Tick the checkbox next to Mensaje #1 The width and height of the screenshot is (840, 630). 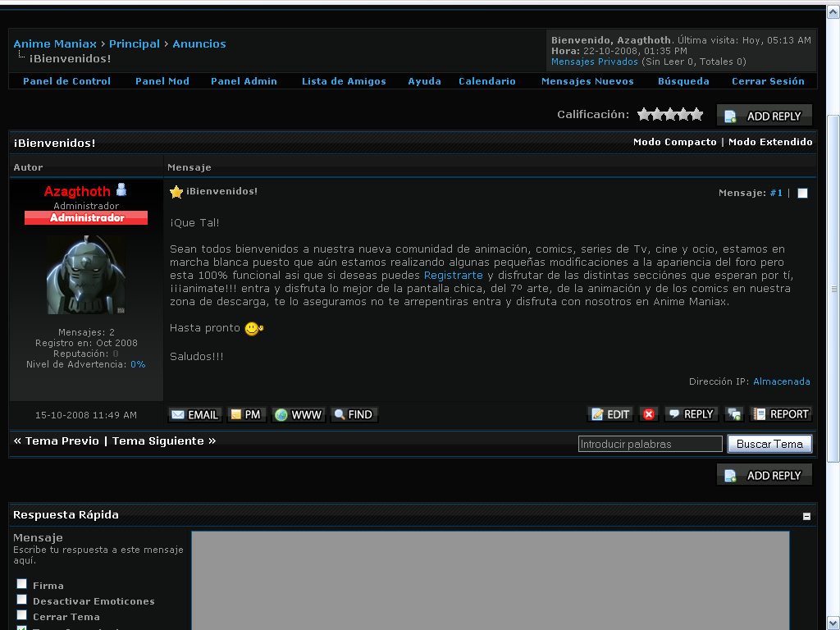coord(802,194)
